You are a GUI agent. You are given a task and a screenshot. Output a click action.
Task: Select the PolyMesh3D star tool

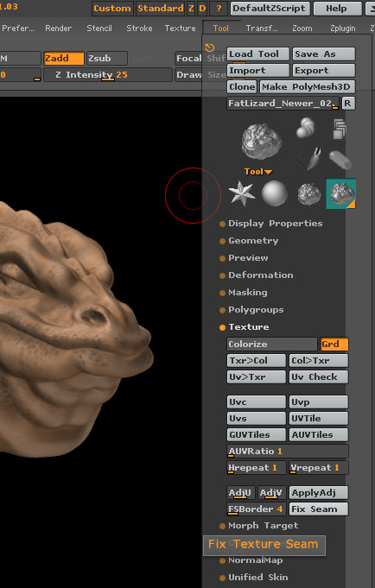[241, 193]
